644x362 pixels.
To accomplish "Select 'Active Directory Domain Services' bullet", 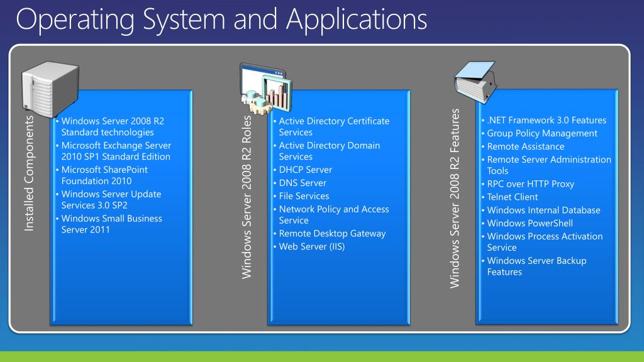I will pos(330,151).
